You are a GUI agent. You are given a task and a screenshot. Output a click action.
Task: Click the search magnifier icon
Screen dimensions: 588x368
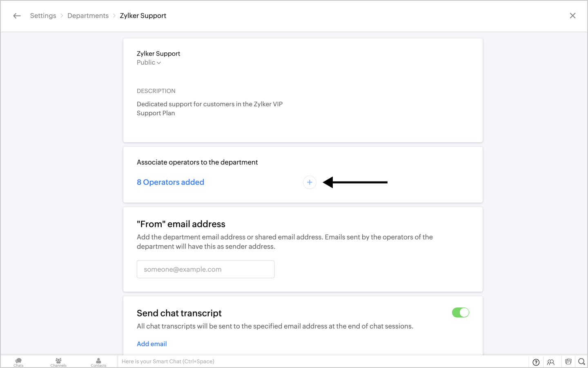[581, 361]
